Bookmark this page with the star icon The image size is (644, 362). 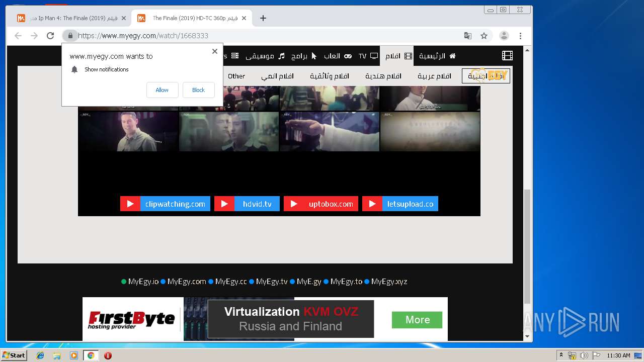tap(484, 36)
